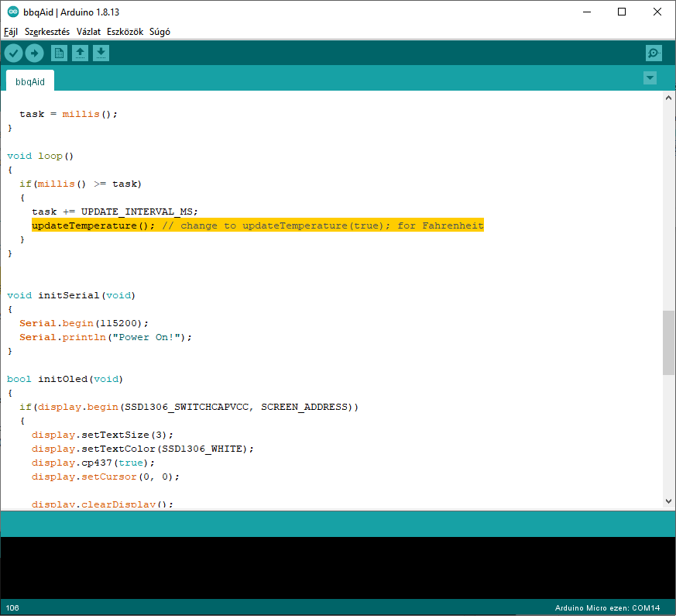The height and width of the screenshot is (616, 676).
Task: Click the highlighted updateTemperature() line
Action: 257,225
